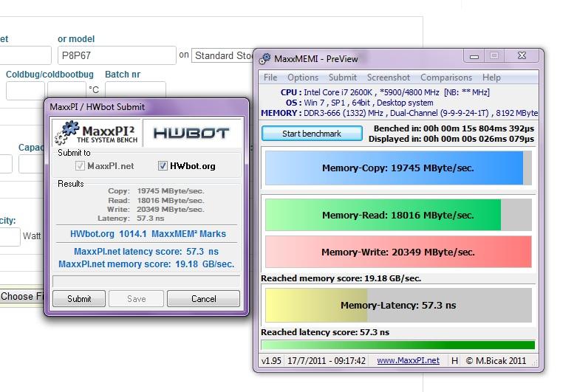Focus the model field containing P8P67
This screenshot has width=577, height=392.
click(x=117, y=55)
